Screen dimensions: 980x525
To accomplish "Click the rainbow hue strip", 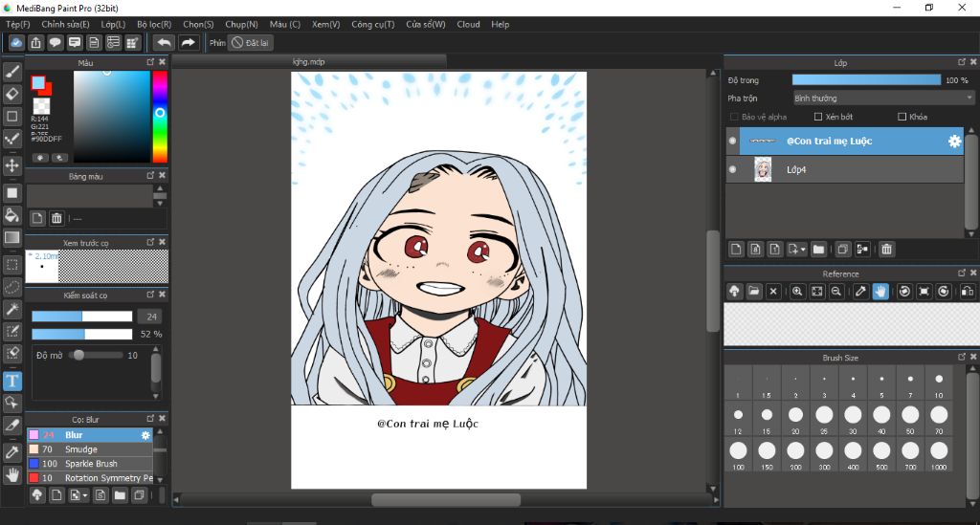I will tap(160, 116).
